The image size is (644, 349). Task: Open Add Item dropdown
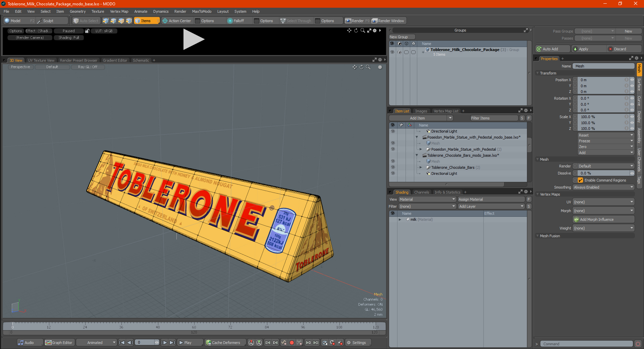(x=421, y=118)
